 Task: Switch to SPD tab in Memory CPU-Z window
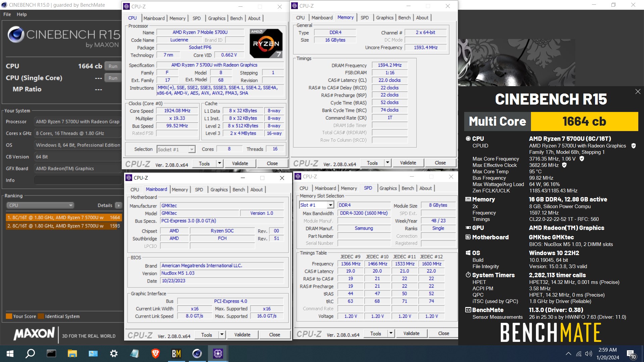pyautogui.click(x=365, y=18)
